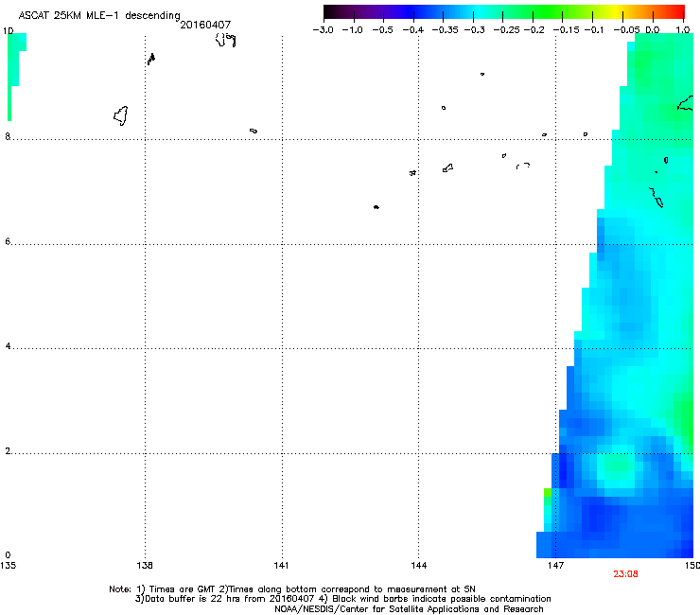Click colorbar label -0.3

pos(475,30)
